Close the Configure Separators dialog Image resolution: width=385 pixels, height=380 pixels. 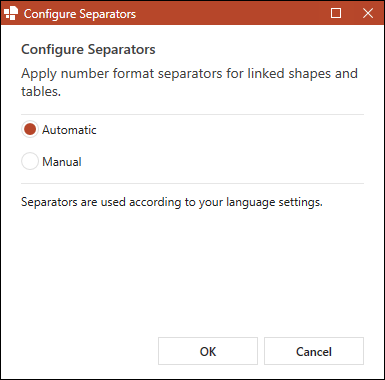[x=368, y=13]
